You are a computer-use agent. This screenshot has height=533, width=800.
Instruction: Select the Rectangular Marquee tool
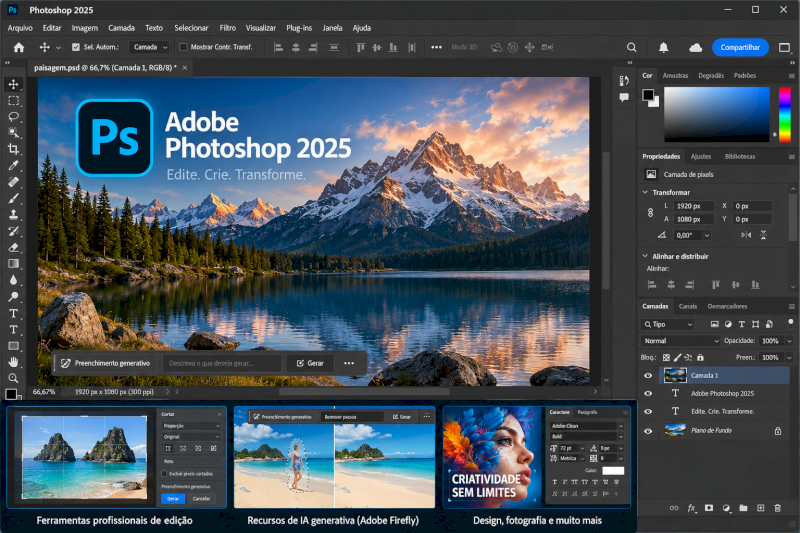coord(14,100)
